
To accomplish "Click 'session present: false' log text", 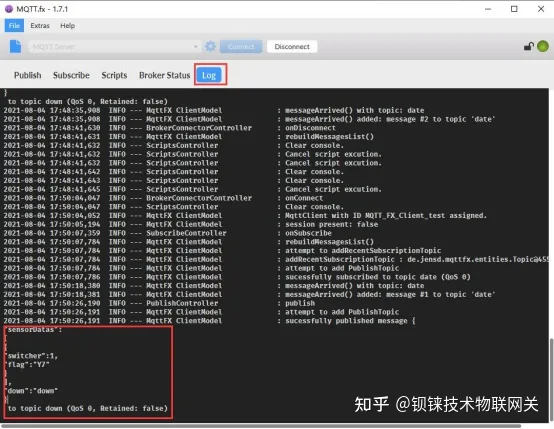I will pos(331,224).
